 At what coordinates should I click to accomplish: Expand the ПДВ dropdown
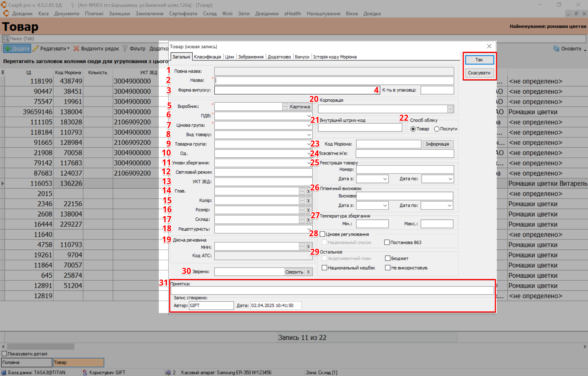click(x=309, y=116)
